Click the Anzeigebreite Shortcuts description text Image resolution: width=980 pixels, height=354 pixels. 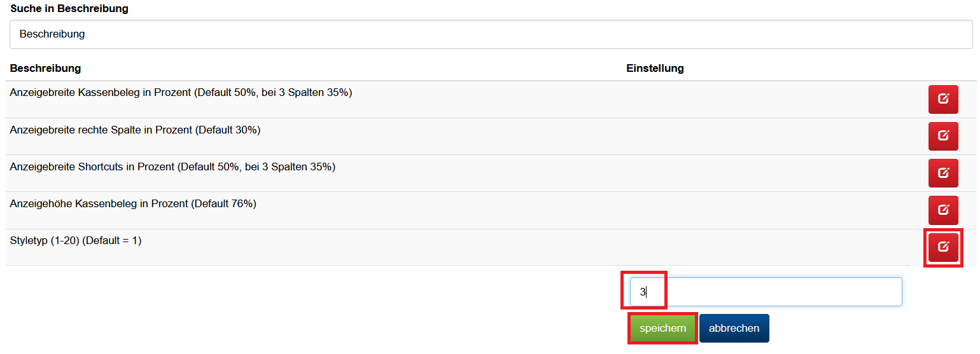[x=172, y=167]
